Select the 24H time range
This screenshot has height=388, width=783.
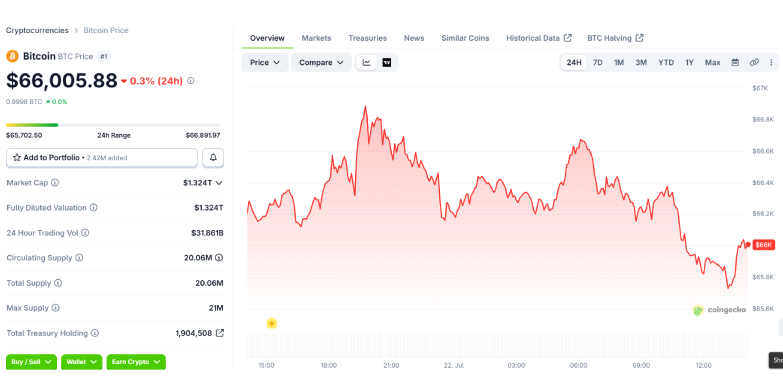coord(574,62)
